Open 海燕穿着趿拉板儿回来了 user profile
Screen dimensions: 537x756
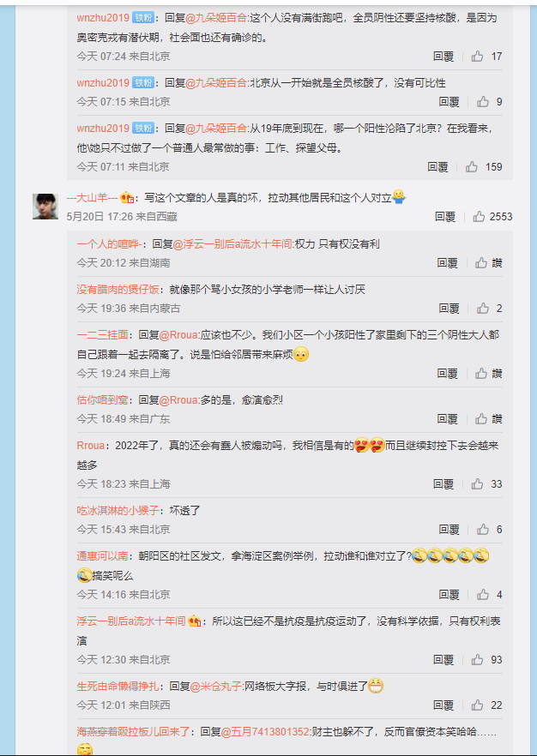pyautogui.click(x=134, y=732)
